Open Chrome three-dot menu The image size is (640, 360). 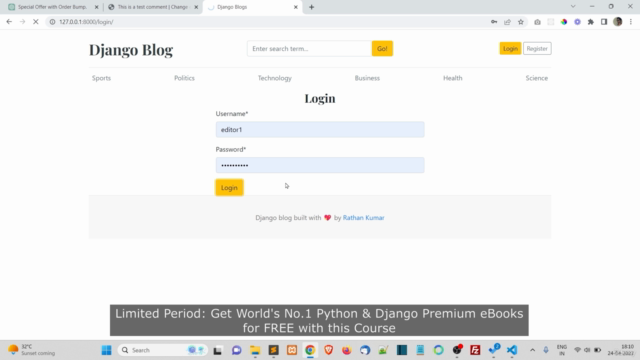[631, 22]
